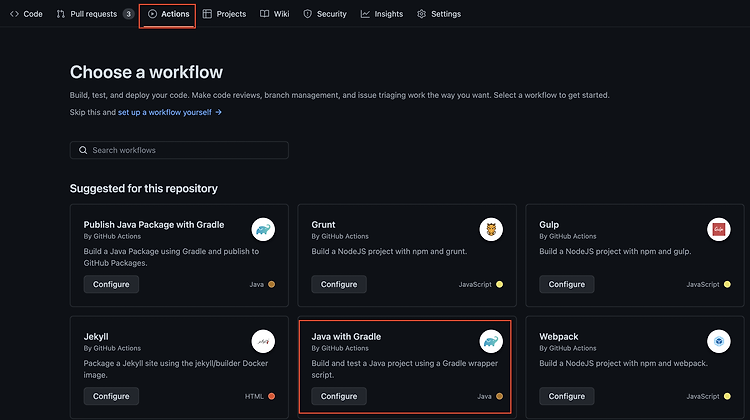Click the magnifier icon in Search workflows
The height and width of the screenshot is (420, 750).
pos(83,150)
